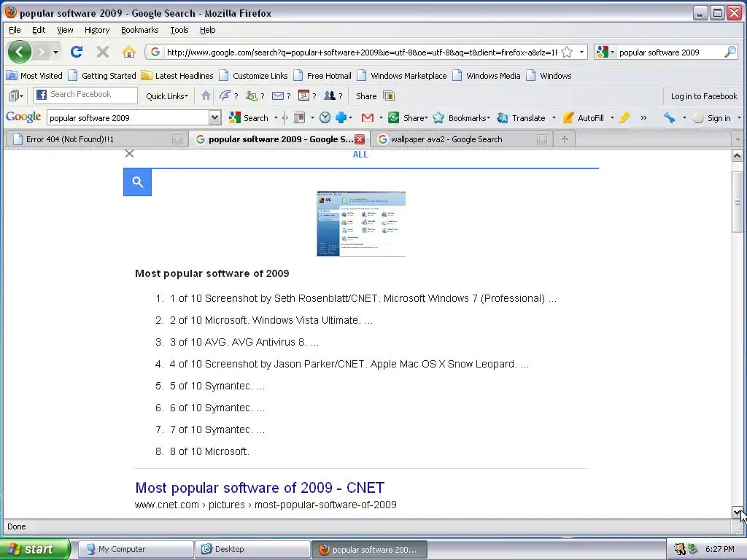Open the search engine selector dropdown
Viewport: 747px width, 560px height.
pos(612,52)
